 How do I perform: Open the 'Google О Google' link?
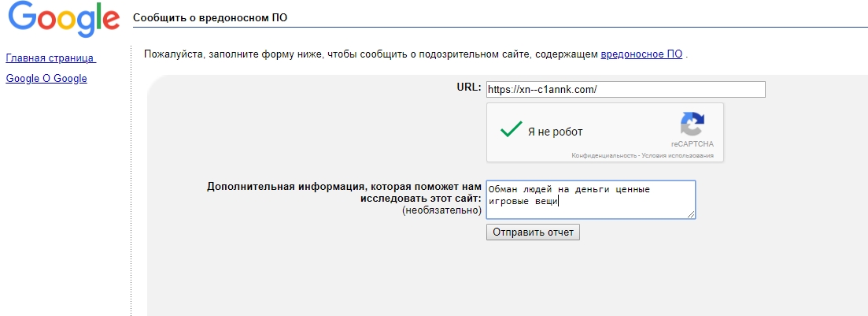pyautogui.click(x=46, y=79)
